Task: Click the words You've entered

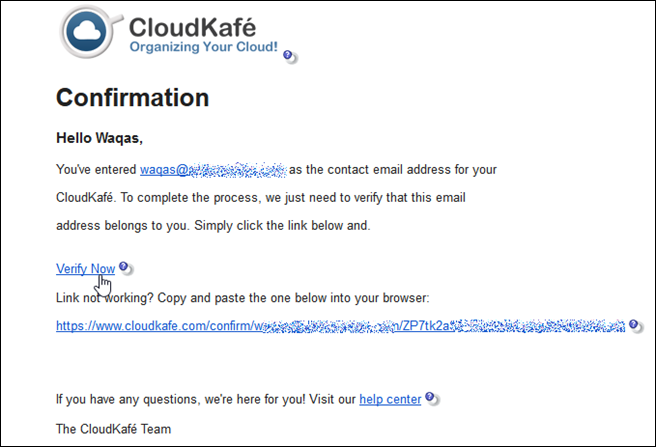Action: click(96, 170)
